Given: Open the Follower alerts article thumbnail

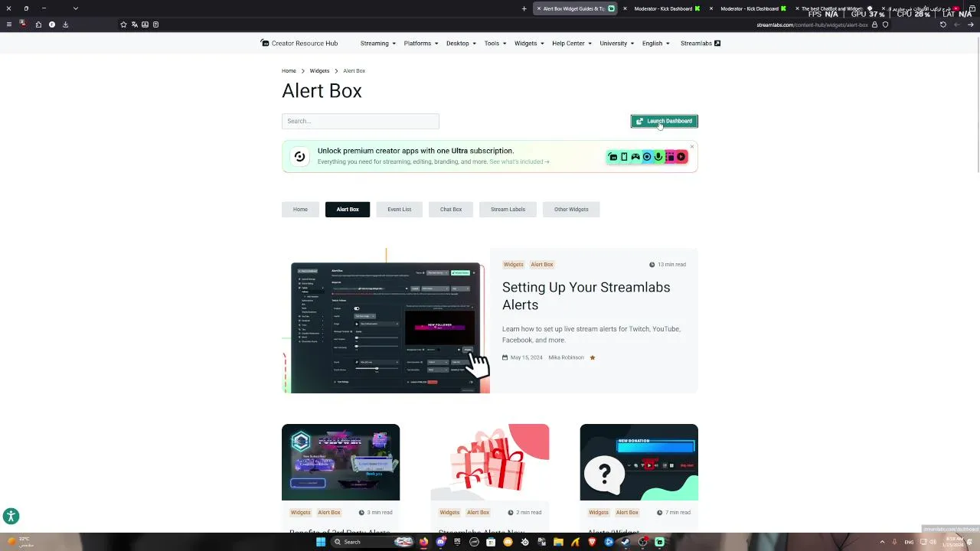Looking at the screenshot, I should [x=341, y=462].
